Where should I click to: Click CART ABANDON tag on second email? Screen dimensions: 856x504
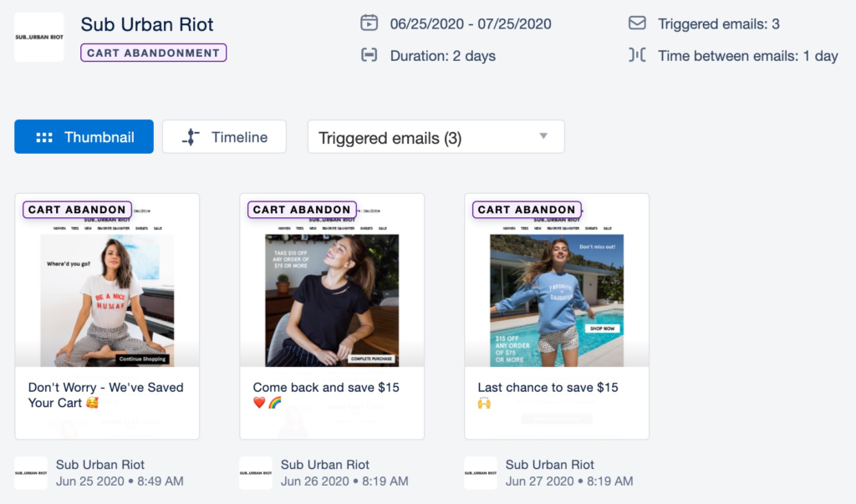click(x=302, y=210)
